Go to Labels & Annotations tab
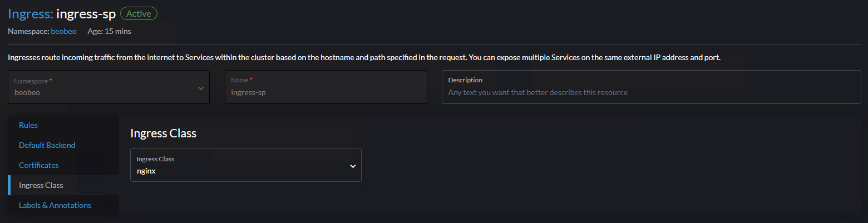The image size is (868, 223). pos(55,205)
